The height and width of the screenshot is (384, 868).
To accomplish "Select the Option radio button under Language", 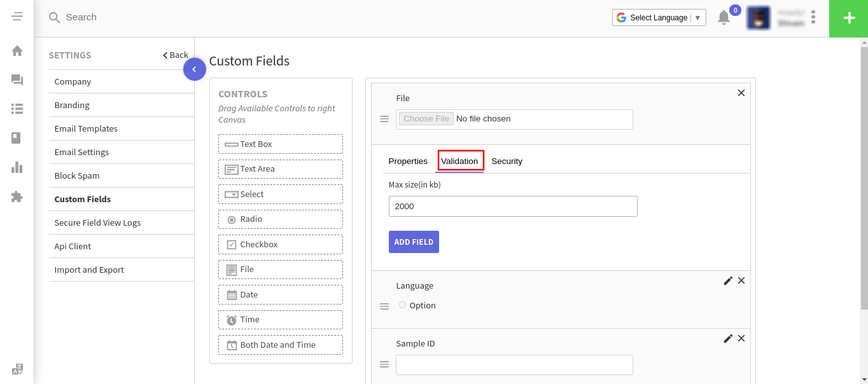I will coord(402,305).
